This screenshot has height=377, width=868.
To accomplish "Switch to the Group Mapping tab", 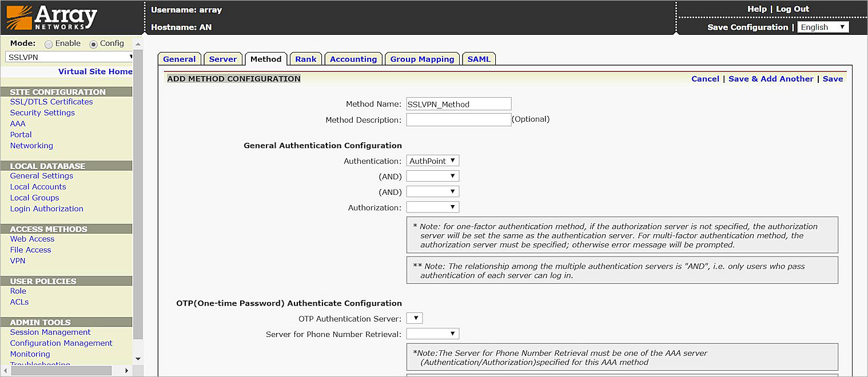I will [x=422, y=59].
